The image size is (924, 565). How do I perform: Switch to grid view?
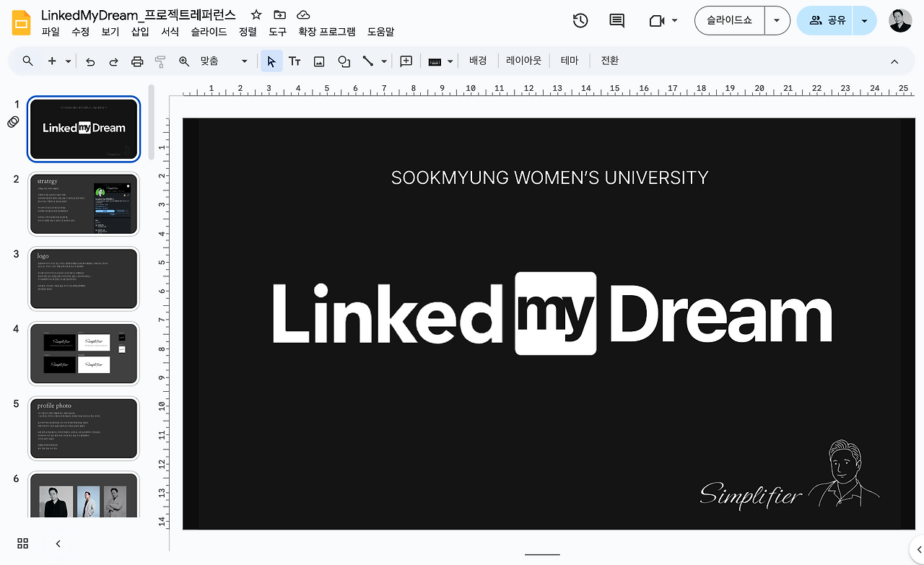coord(22,543)
